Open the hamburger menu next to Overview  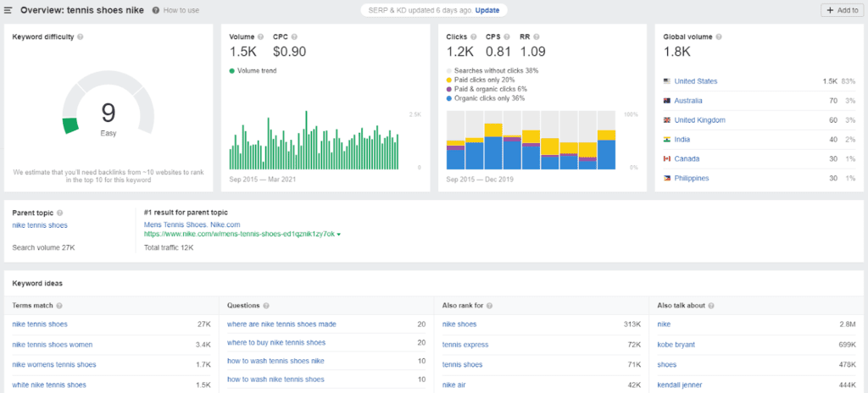[x=8, y=10]
